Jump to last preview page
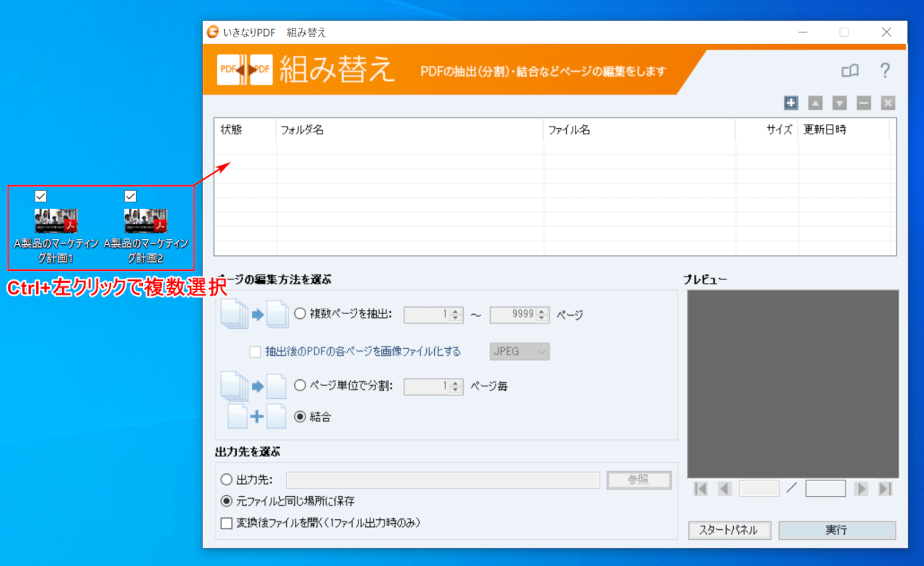924x566 pixels. tap(885, 489)
